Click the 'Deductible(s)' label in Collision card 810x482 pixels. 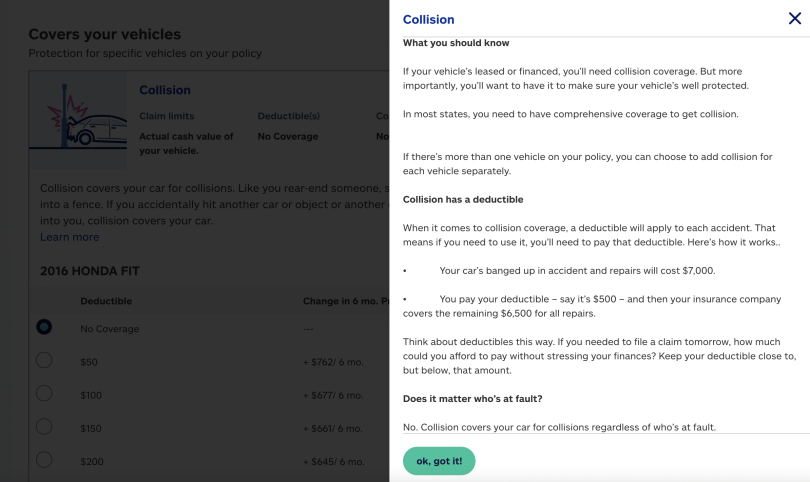click(289, 116)
